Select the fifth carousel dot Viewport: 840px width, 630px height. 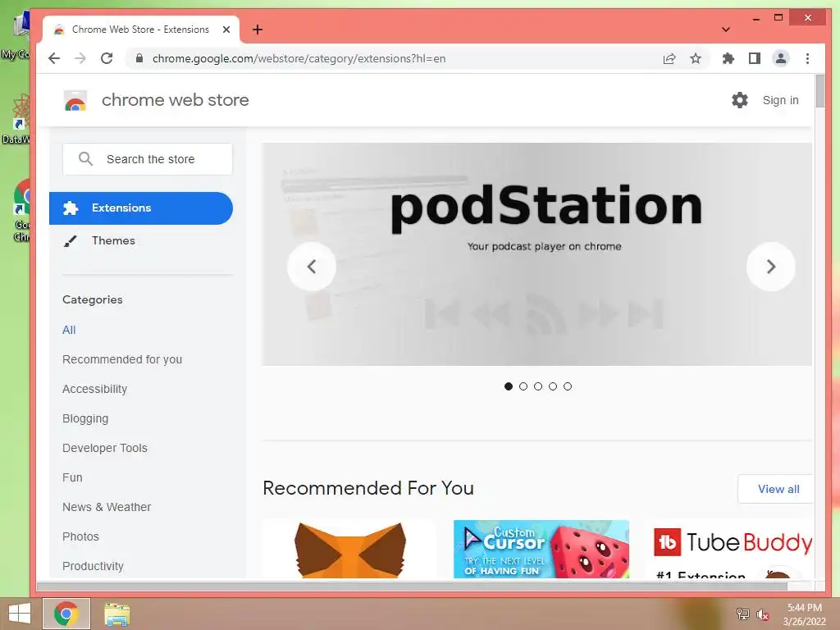coord(568,386)
